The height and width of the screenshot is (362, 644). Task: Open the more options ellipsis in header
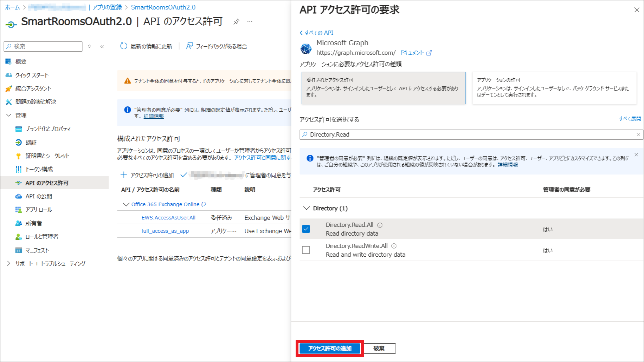pyautogui.click(x=250, y=22)
